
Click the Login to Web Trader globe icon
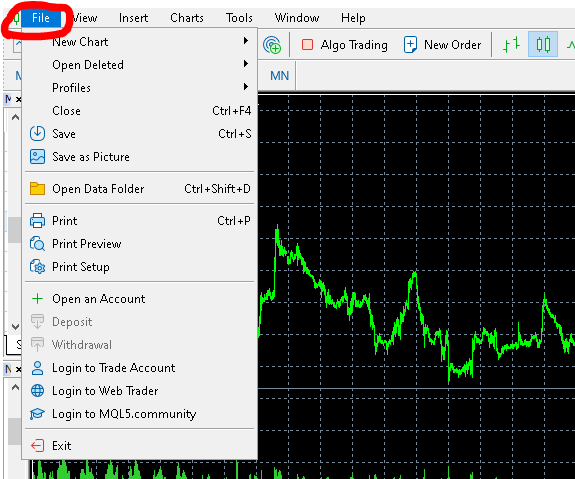coord(37,391)
